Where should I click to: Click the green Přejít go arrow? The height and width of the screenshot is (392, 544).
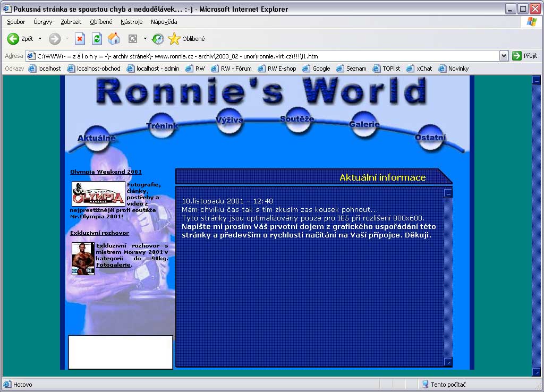(x=516, y=56)
